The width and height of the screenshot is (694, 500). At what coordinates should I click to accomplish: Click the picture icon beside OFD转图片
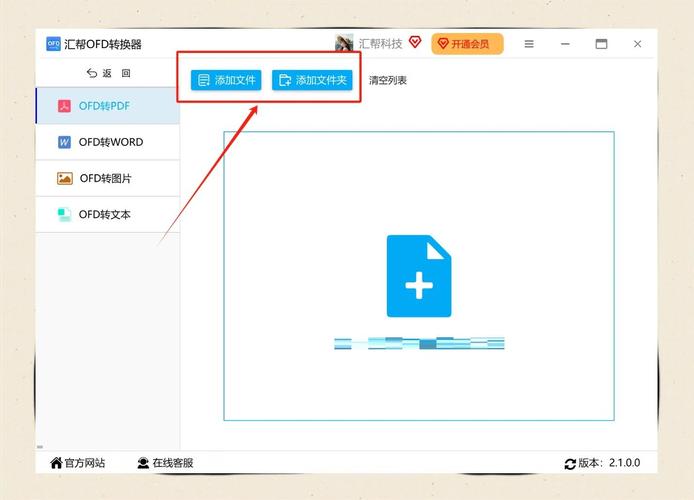pyautogui.click(x=65, y=178)
